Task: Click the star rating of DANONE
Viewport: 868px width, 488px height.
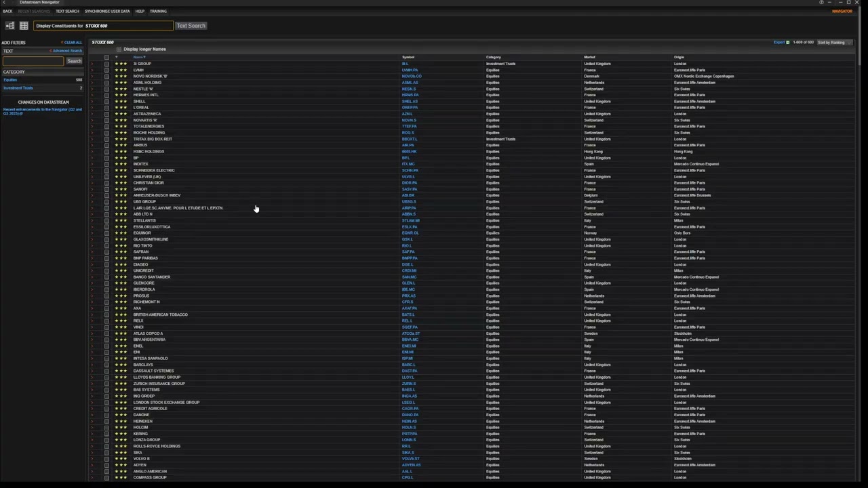Action: click(x=121, y=415)
